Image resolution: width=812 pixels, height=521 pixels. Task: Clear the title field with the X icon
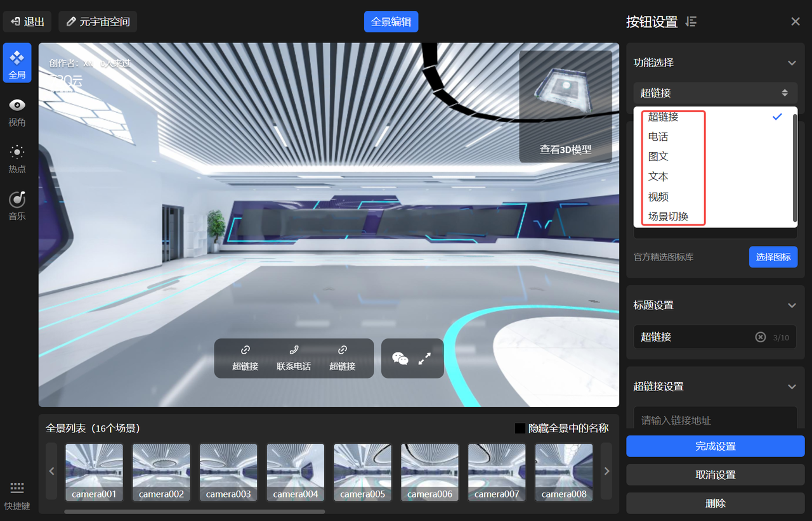[761, 337]
